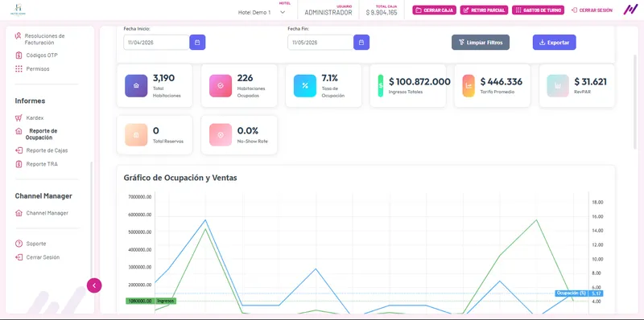Click the Total Habitaciones card icon
The image size is (644, 320).
click(x=136, y=86)
